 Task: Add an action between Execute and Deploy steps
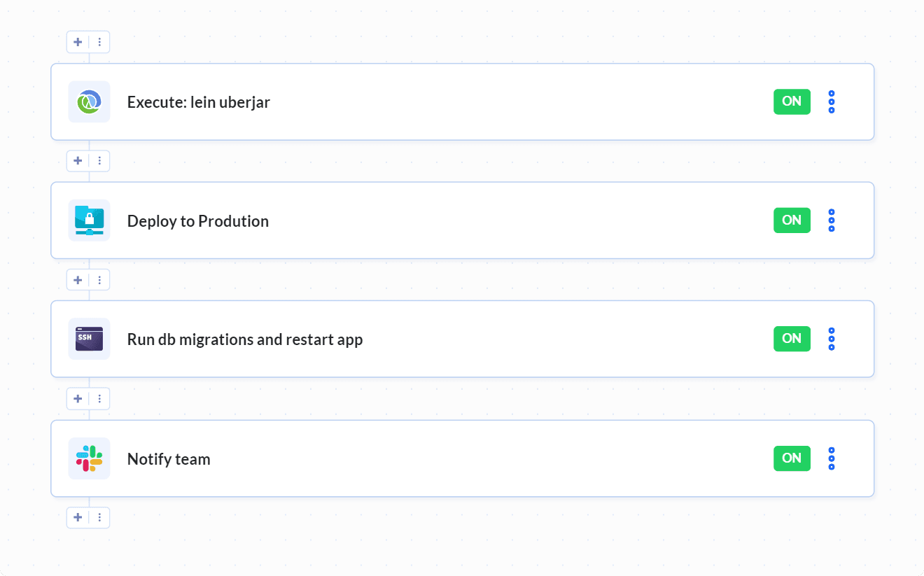78,161
